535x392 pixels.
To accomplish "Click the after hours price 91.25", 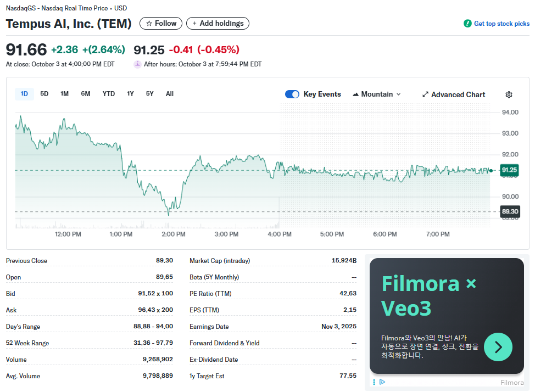I will coord(149,50).
